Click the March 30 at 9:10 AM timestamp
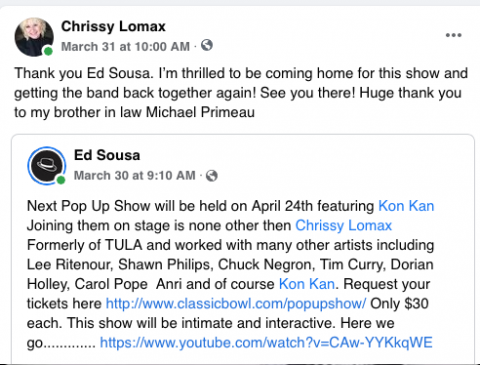The image size is (480, 365). pos(135,175)
